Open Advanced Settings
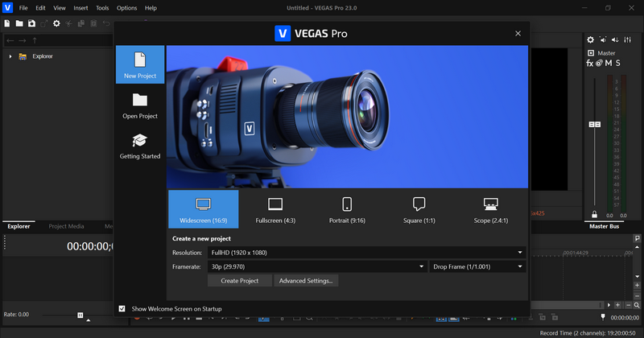Screen dimensions: 644x338 pos(307,281)
